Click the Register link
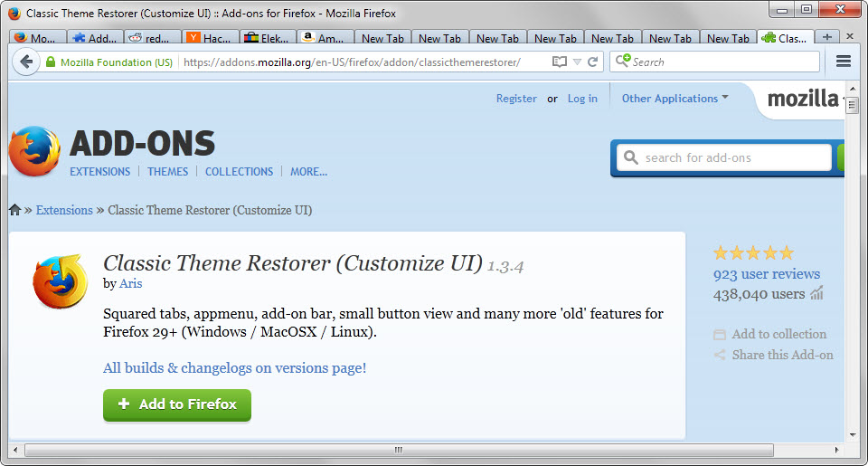 [516, 98]
